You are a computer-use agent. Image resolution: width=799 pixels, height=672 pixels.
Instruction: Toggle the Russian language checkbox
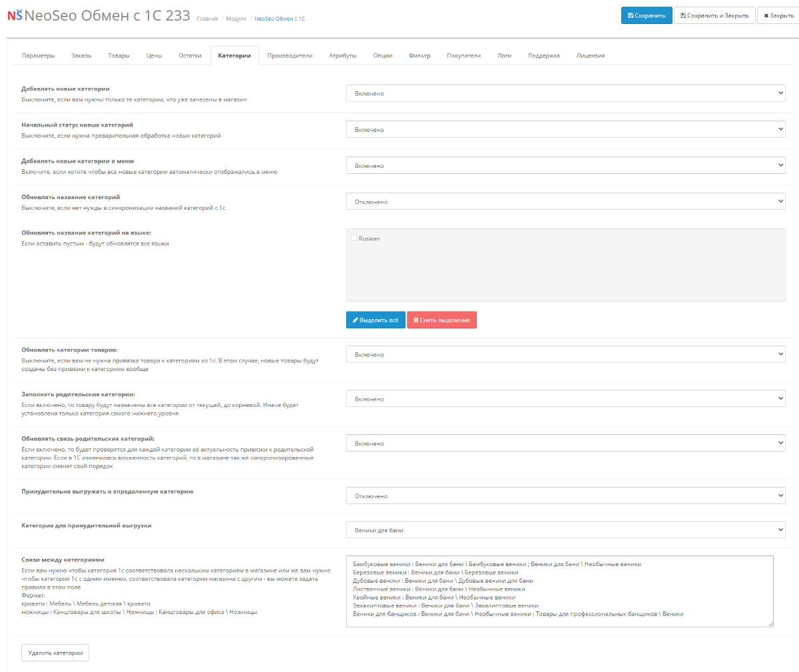(x=354, y=238)
